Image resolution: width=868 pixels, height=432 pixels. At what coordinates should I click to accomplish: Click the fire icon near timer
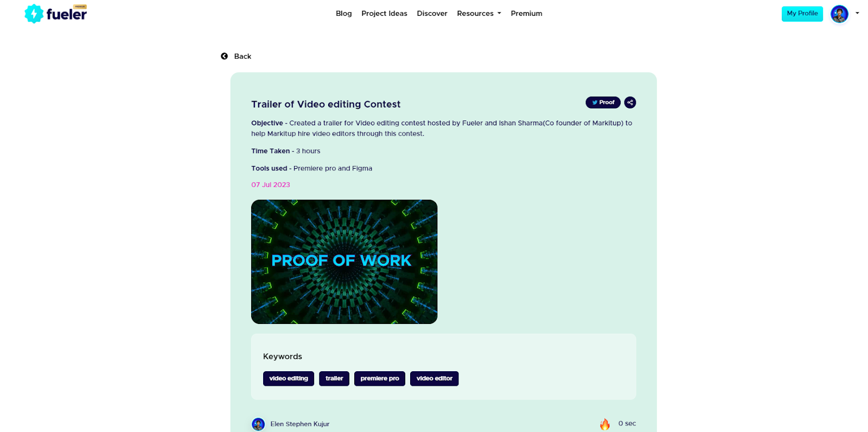click(605, 424)
